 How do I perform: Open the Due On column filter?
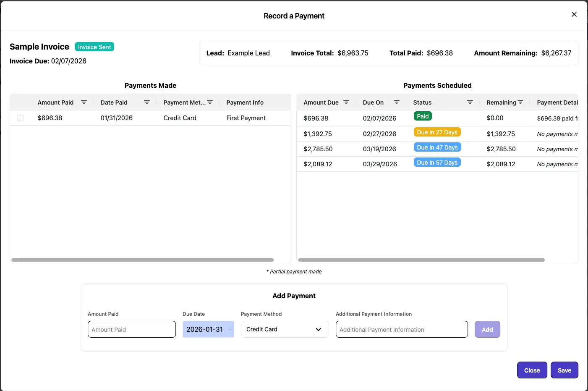[397, 102]
